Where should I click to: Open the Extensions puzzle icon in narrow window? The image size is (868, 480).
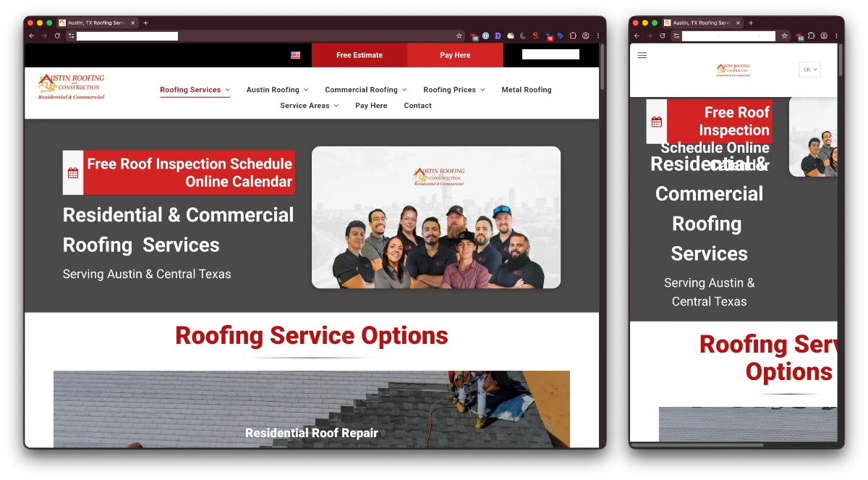[812, 35]
